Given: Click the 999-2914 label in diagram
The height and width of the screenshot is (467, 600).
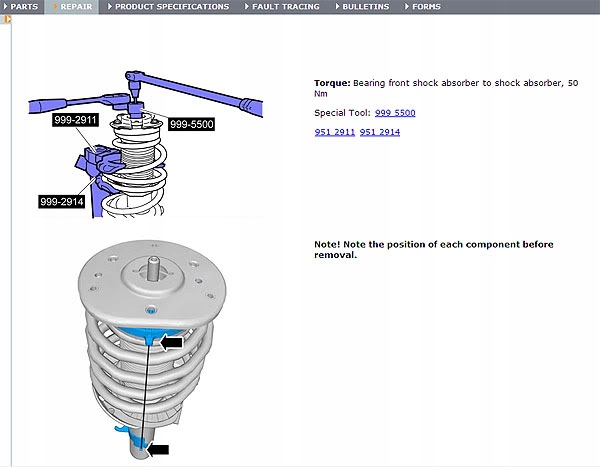Looking at the screenshot, I should [62, 202].
